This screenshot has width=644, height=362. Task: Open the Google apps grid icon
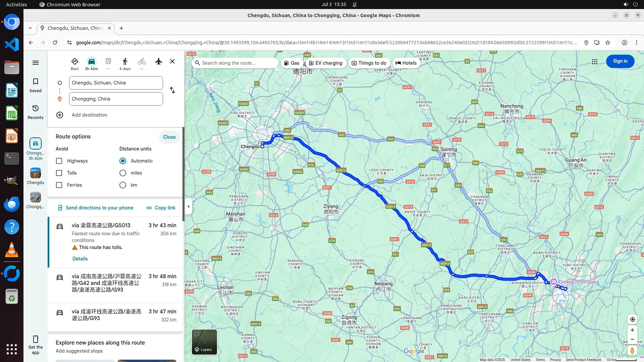[595, 62]
